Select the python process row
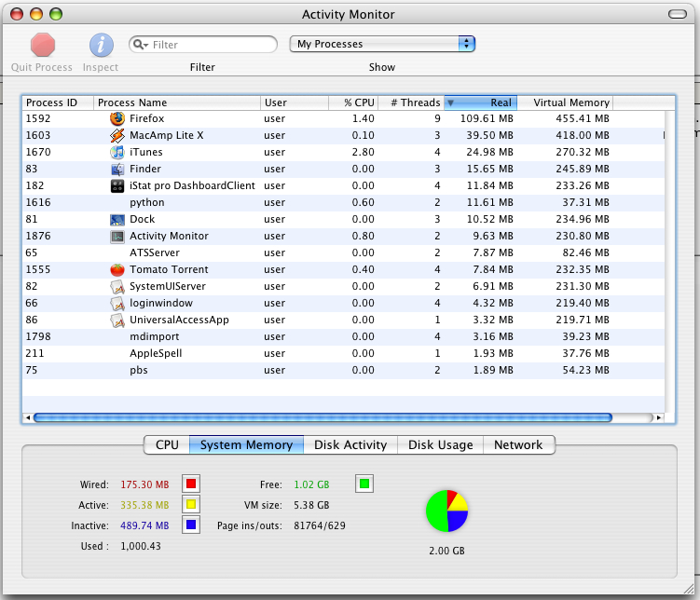This screenshot has width=700, height=600. [x=343, y=202]
